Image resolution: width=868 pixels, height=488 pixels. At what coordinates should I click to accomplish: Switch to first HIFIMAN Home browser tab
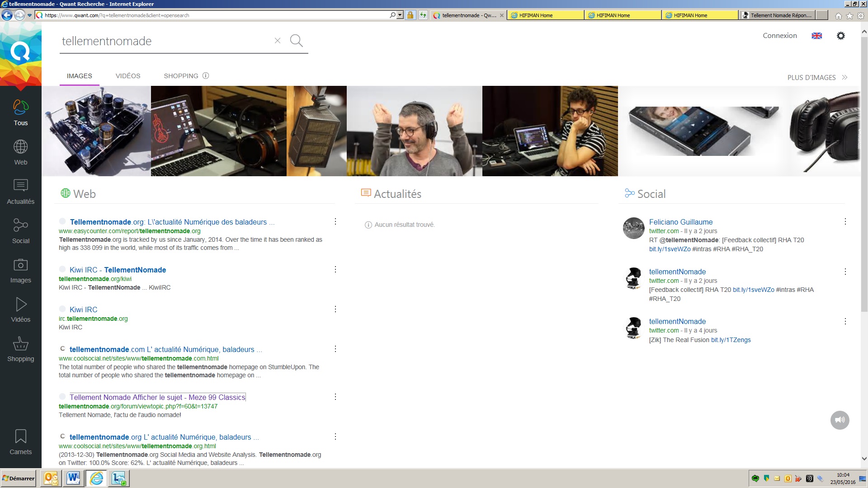[545, 15]
